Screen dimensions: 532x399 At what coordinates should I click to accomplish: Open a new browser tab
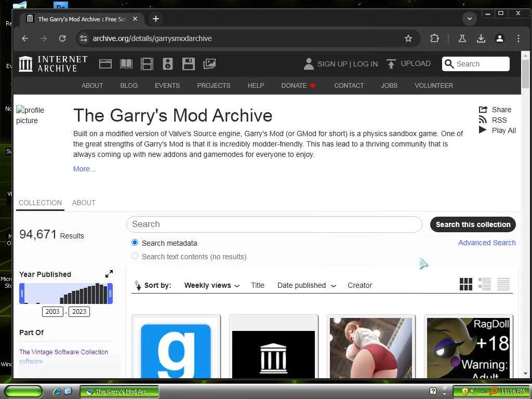coord(156,19)
